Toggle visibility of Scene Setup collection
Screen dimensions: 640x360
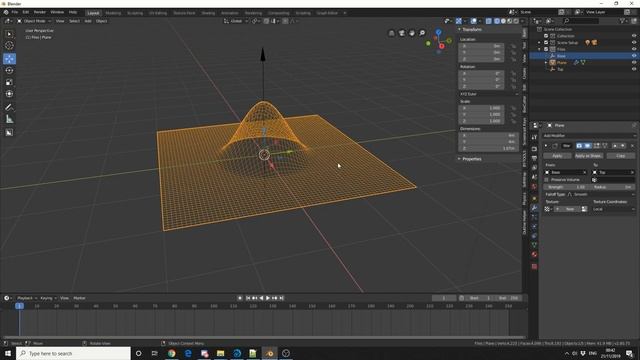(634, 42)
